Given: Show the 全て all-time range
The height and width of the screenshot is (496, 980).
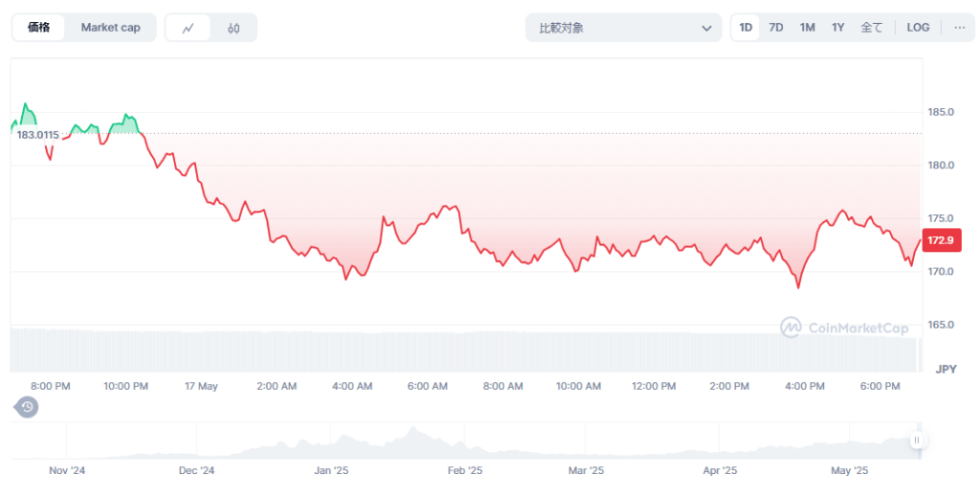Looking at the screenshot, I should 871,28.
